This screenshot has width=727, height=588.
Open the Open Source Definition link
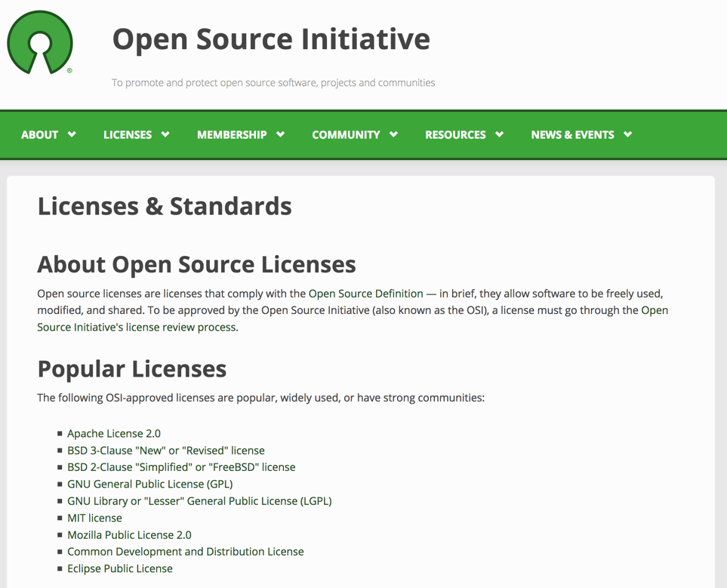365,294
